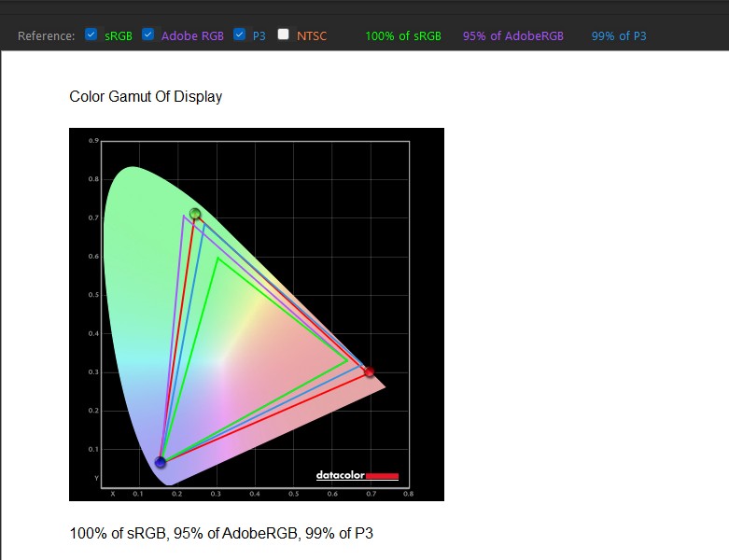Image resolution: width=729 pixels, height=560 pixels.
Task: Select the '99% of P3' toolbar result
Action: [619, 36]
